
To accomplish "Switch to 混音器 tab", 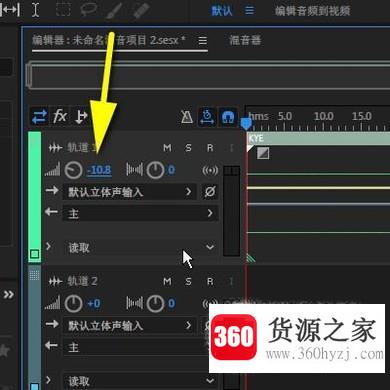I will coord(245,40).
